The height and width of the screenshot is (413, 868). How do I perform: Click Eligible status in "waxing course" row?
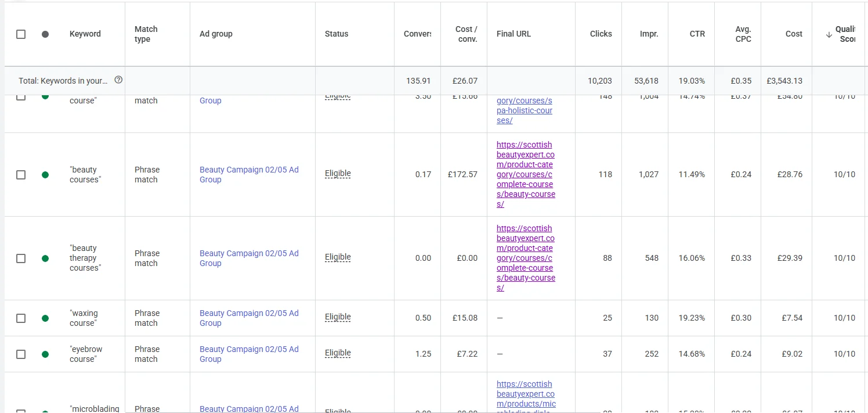[x=338, y=317]
